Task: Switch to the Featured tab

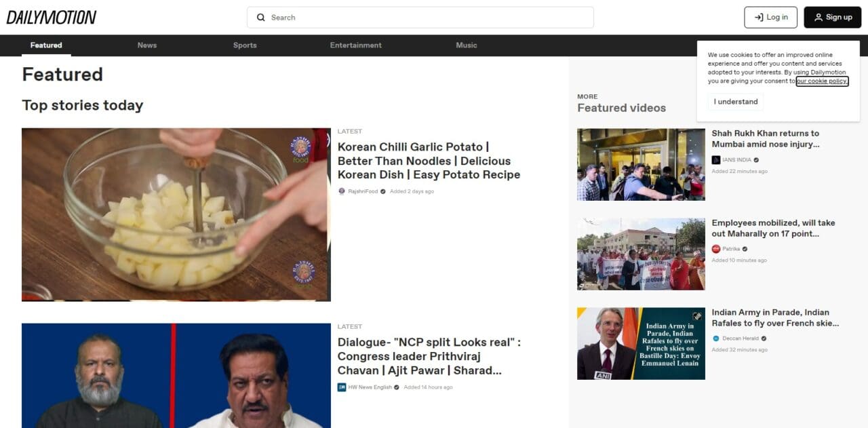Action: point(46,45)
